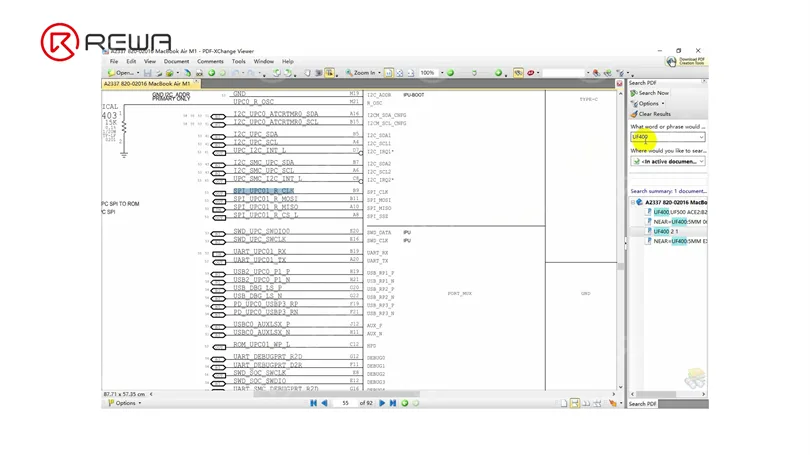Go to last page button
Screen dimensions: 810x455
393,403
